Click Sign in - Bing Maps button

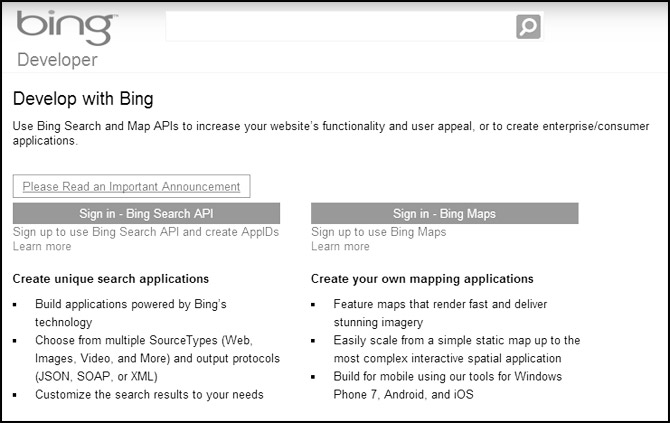pyautogui.click(x=444, y=213)
